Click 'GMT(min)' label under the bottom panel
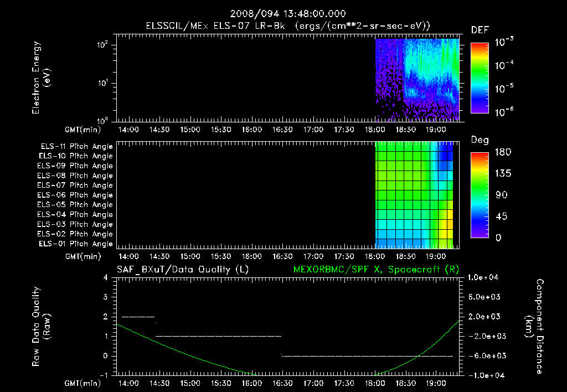 coord(83,383)
